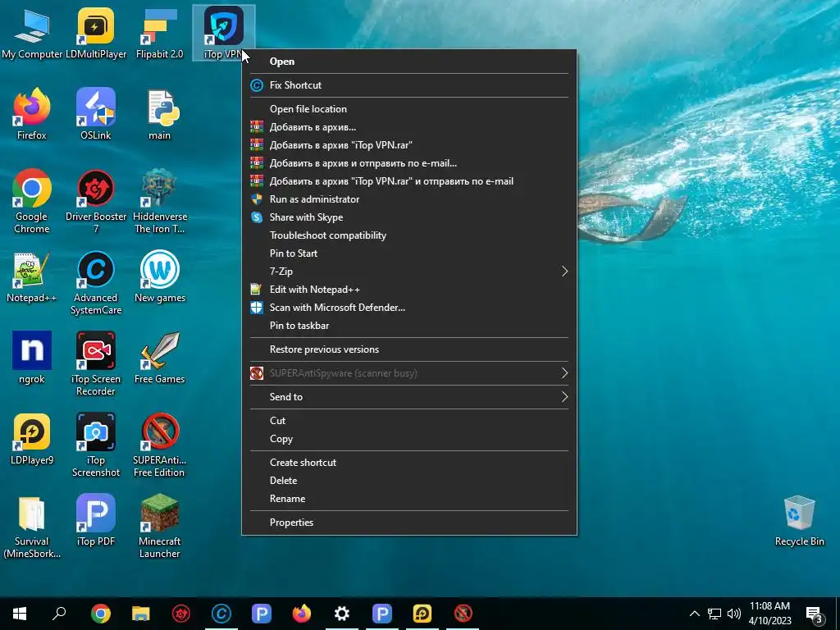Select Troubleshoot compatibility
Image resolution: width=840 pixels, height=630 pixels.
click(409, 235)
